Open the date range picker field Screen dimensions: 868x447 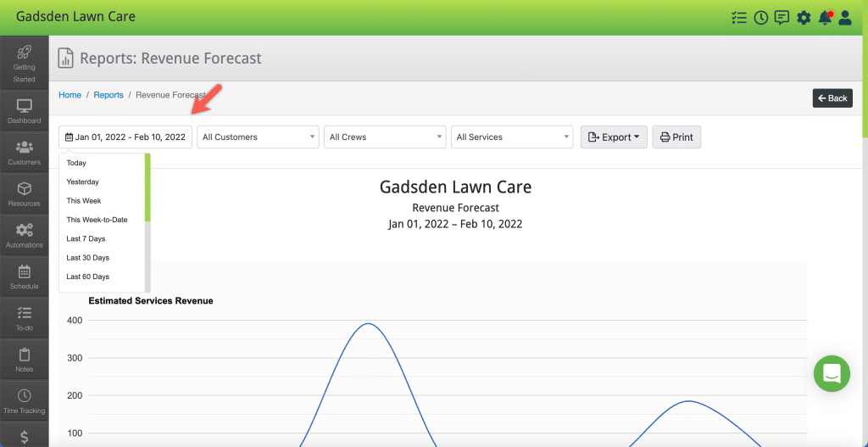click(125, 137)
